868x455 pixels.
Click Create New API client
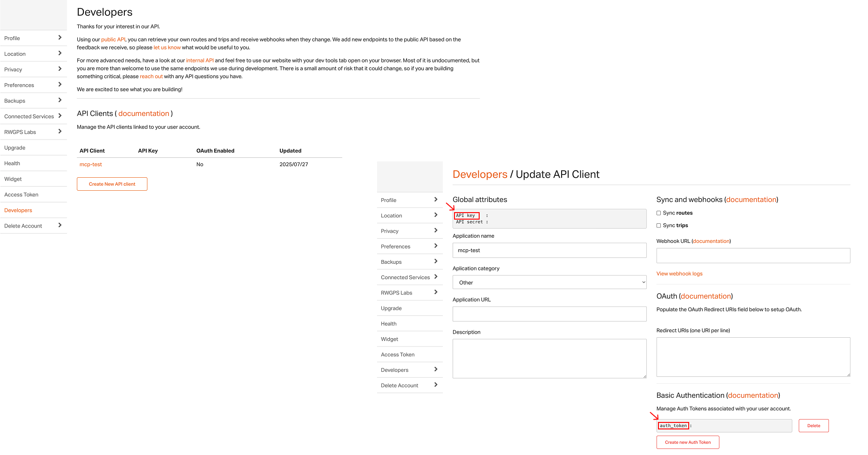112,184
